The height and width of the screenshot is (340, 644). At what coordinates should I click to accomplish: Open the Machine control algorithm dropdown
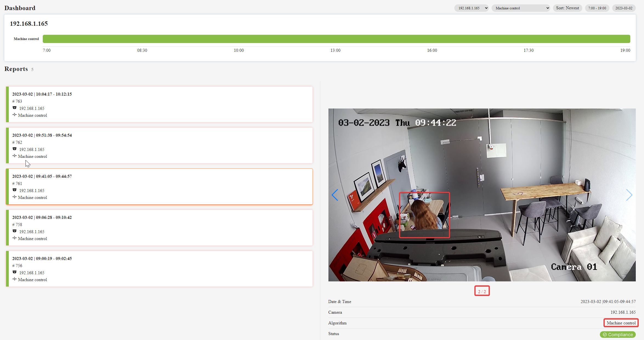(520, 8)
